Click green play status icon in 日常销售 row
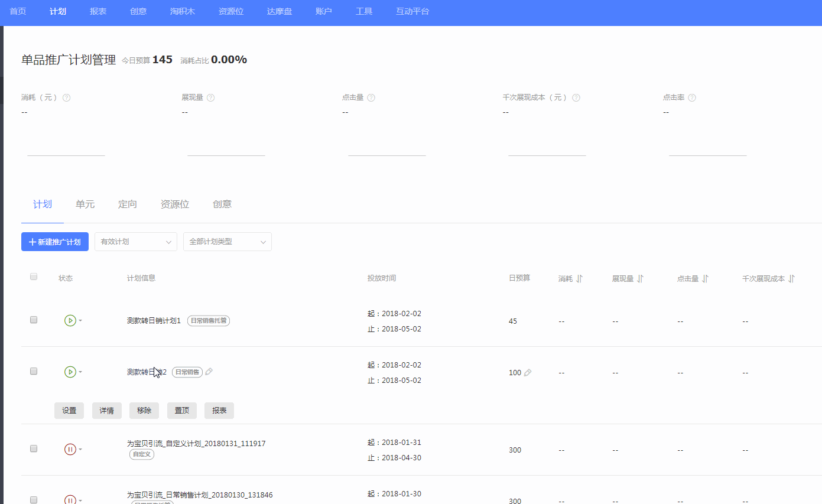Screen dimensions: 822x504 click(70, 372)
